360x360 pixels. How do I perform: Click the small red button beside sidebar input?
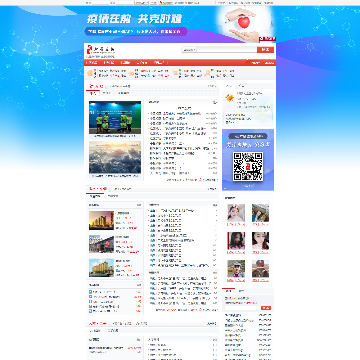click(266, 308)
